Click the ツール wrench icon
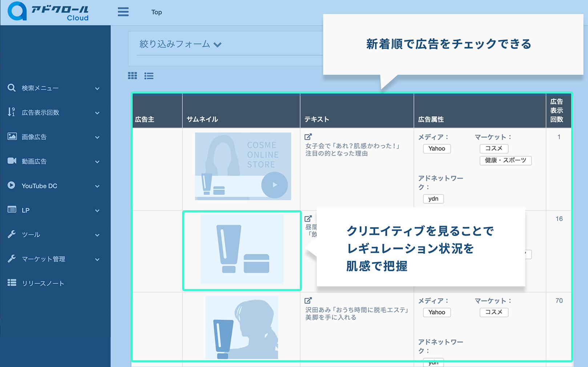 (11, 234)
